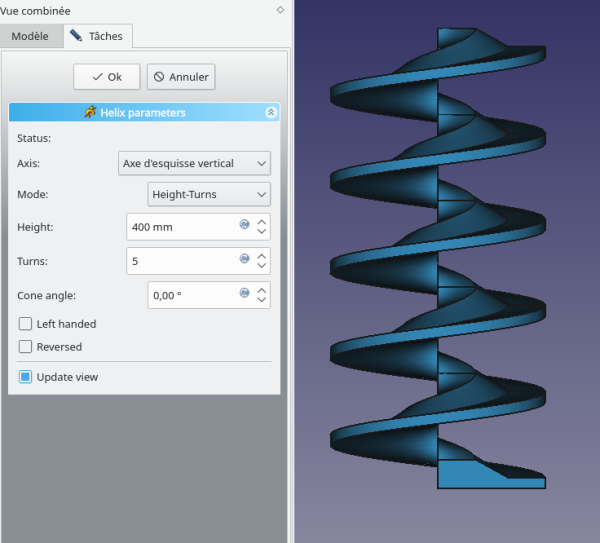Screen dimensions: 600x543
Task: Click the Ok button
Action: 107,77
